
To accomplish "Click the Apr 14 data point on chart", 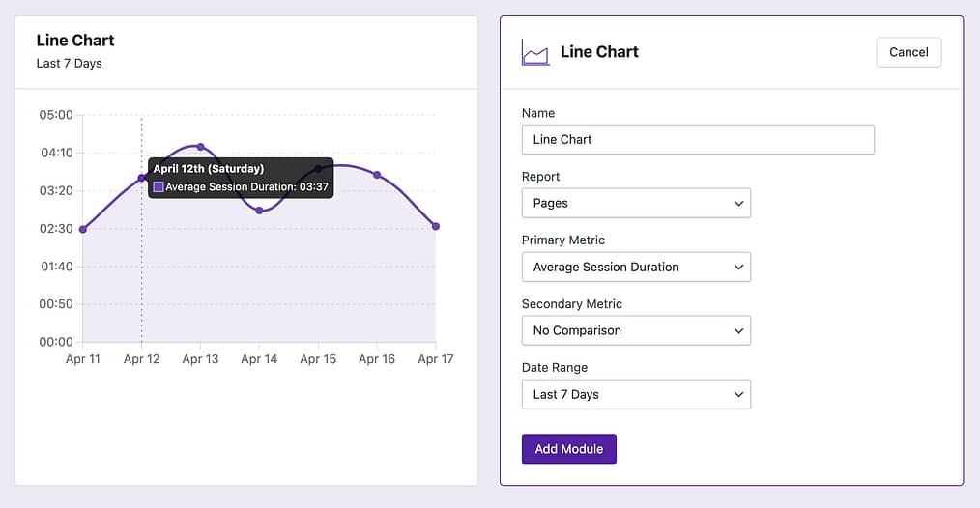I will click(259, 211).
